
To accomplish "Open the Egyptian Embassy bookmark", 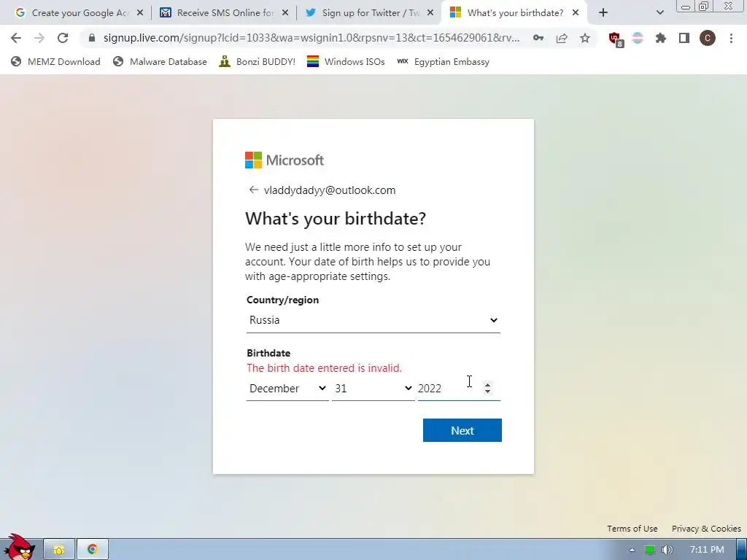I will point(443,61).
